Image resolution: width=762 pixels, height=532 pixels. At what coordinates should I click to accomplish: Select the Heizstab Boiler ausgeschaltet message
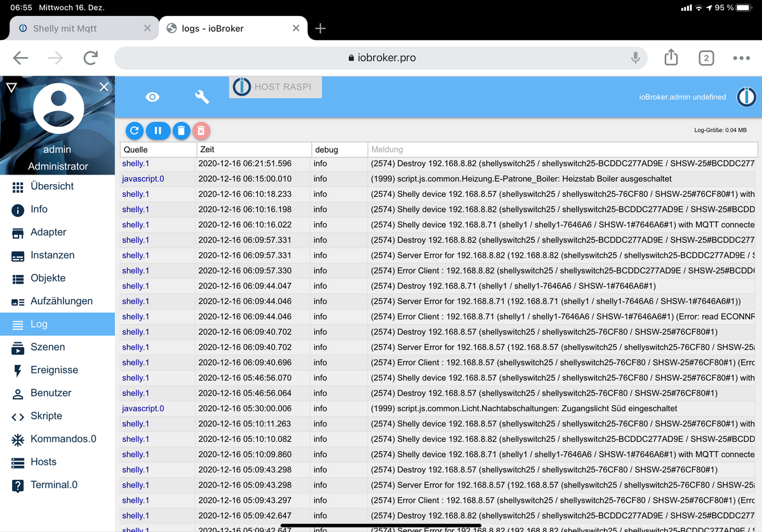(x=521, y=179)
